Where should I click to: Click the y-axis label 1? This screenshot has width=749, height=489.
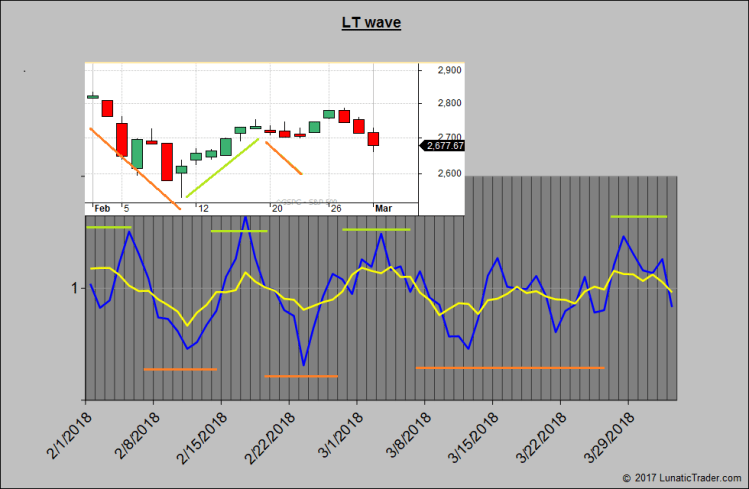point(73,289)
